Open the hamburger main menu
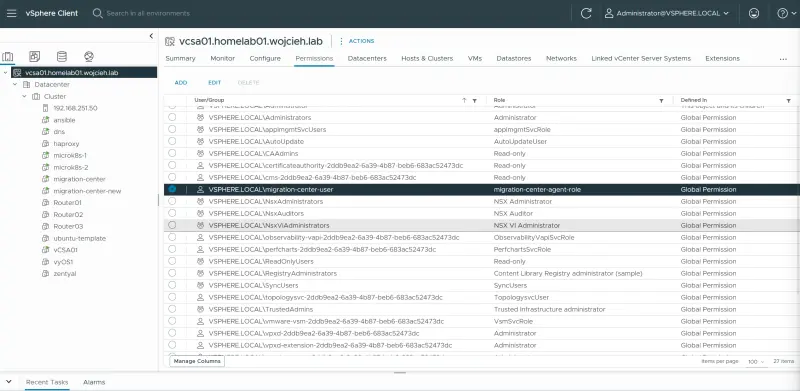This screenshot has width=800, height=391. [11, 13]
